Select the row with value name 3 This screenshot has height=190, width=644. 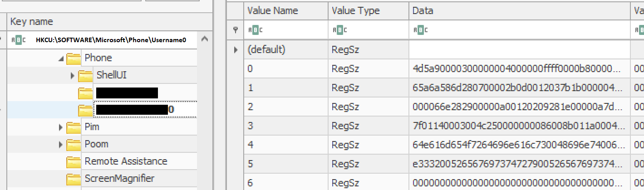pyautogui.click(x=436, y=126)
